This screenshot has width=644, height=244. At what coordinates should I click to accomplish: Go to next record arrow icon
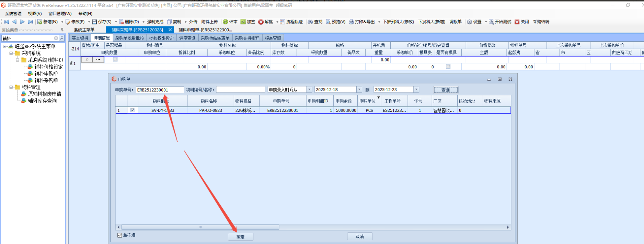[x=22, y=22]
